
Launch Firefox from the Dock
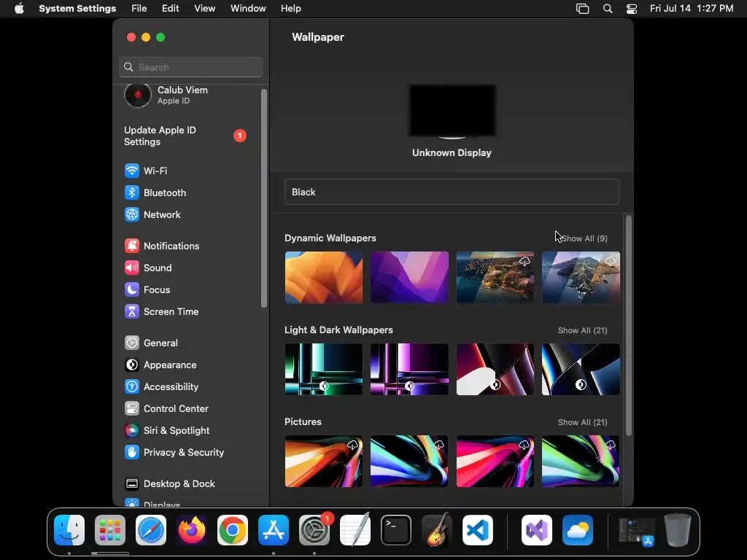[192, 530]
